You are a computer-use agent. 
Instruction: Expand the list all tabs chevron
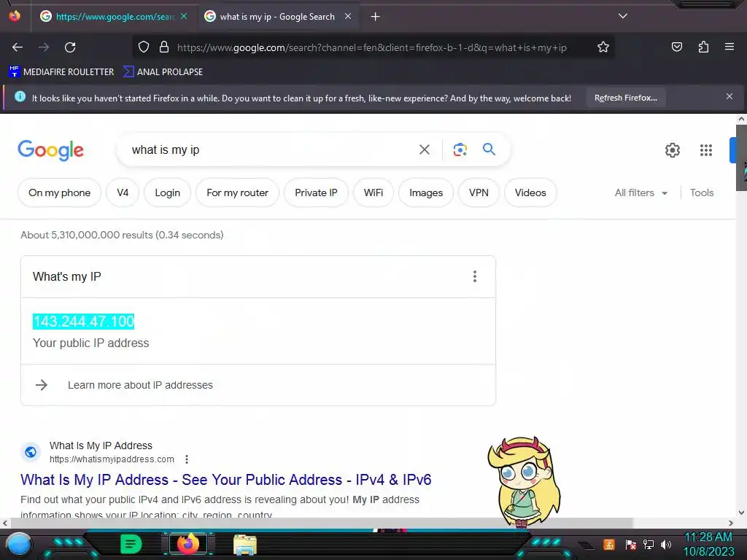(623, 16)
